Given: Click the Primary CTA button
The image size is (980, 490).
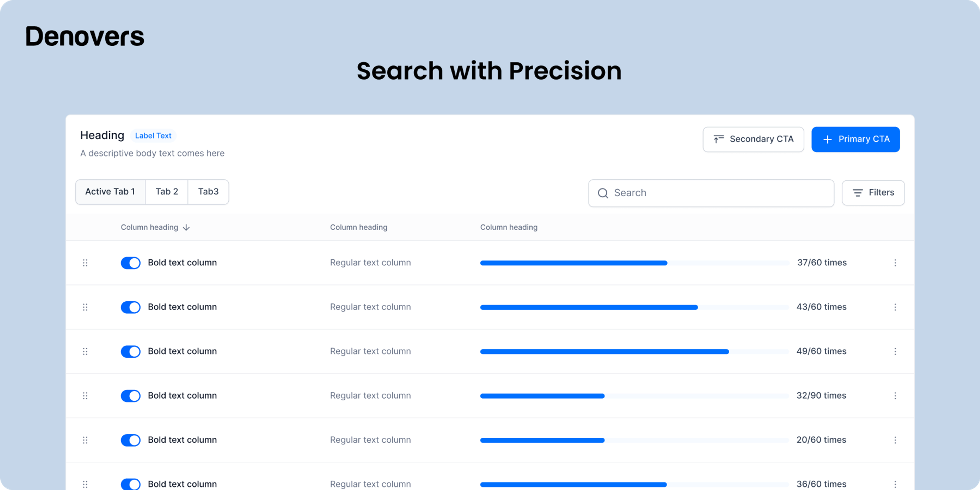Looking at the screenshot, I should coord(856,139).
